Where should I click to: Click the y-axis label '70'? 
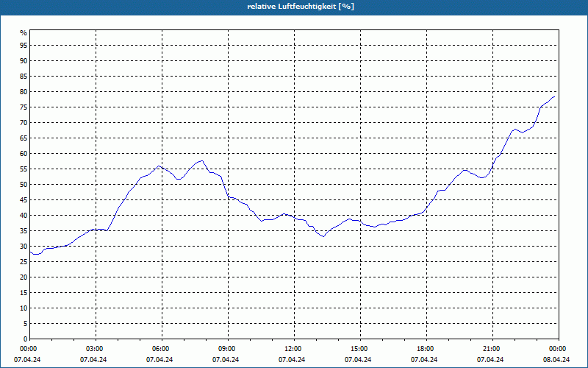[x=24, y=123]
